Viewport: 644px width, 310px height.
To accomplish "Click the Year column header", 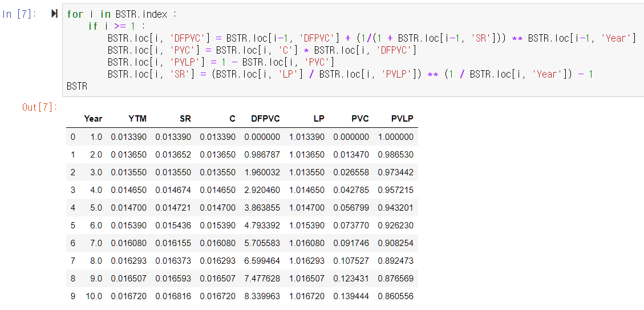I will 93,119.
